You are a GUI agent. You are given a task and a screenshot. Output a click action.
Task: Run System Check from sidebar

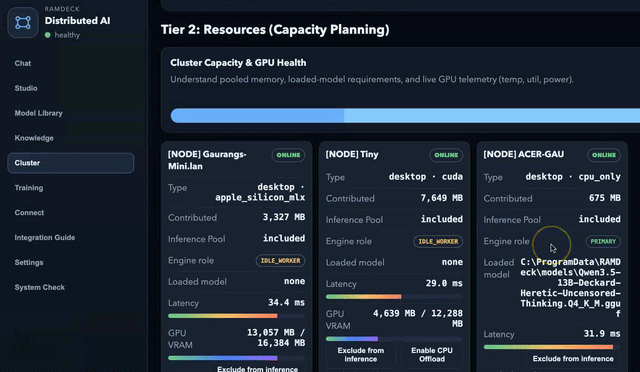coord(40,287)
